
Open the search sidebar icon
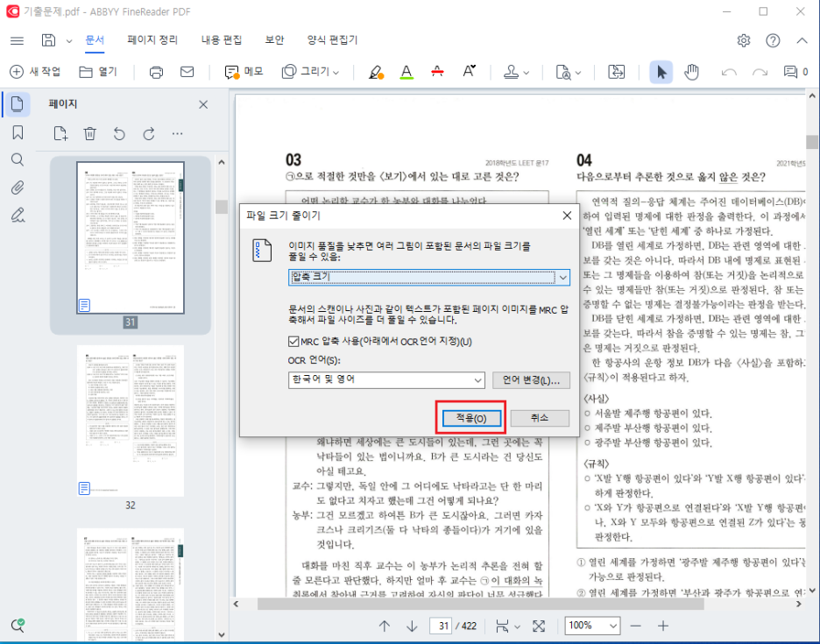[x=18, y=159]
